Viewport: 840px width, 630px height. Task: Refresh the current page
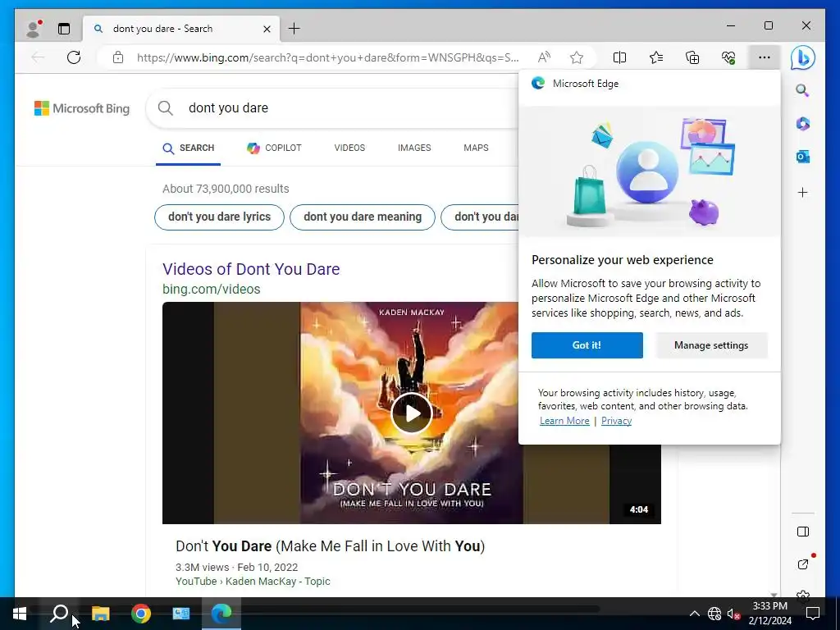click(74, 57)
